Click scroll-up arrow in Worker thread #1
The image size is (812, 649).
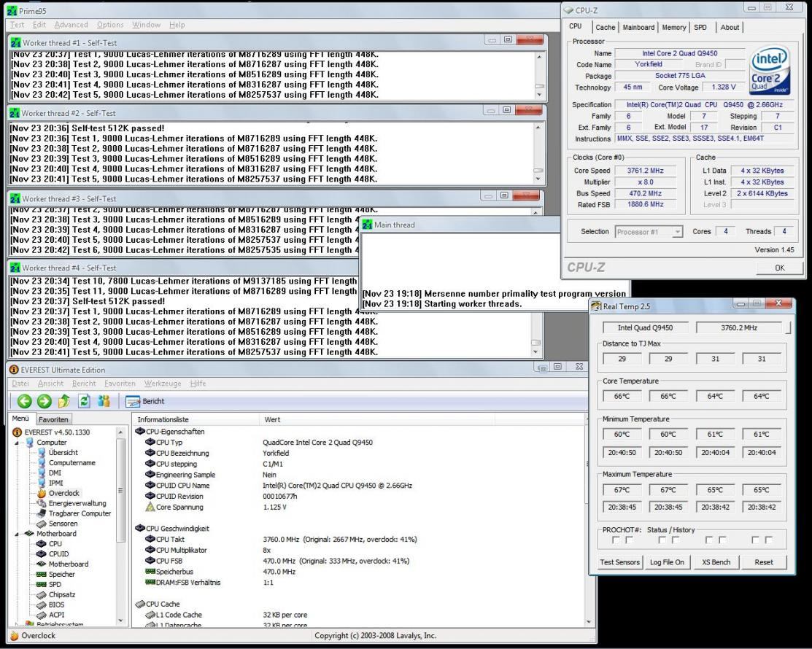[539, 56]
